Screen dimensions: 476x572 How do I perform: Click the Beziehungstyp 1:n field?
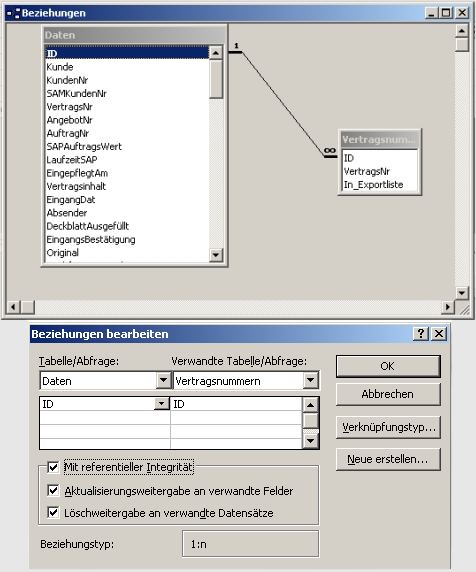pyautogui.click(x=250, y=544)
